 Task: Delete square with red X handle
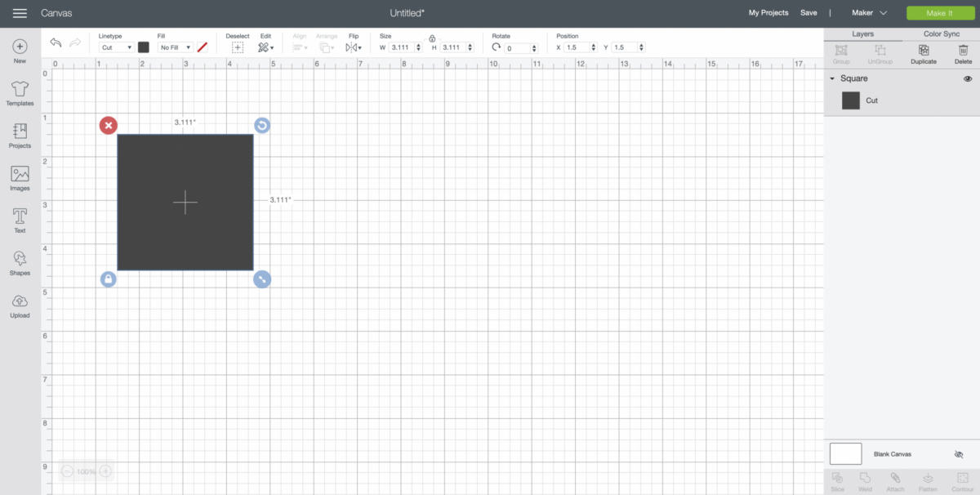point(109,125)
